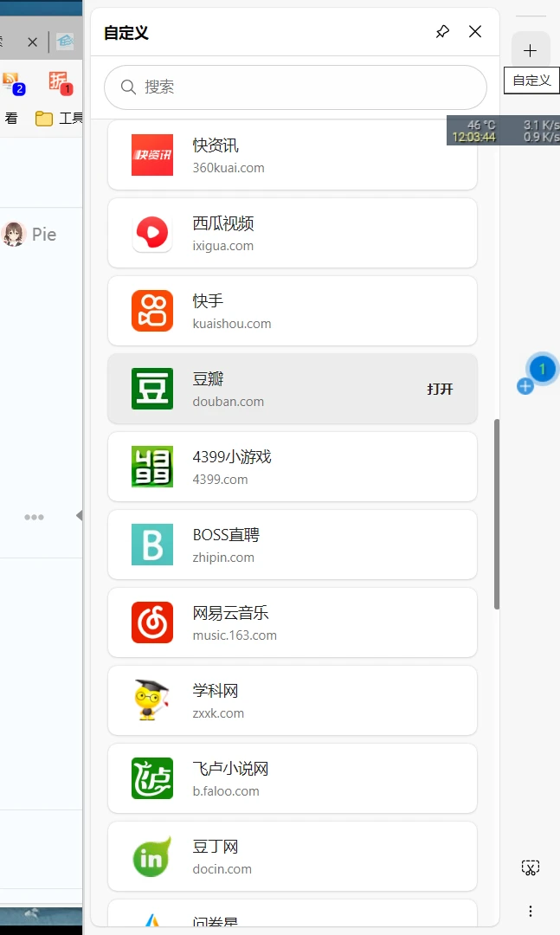The image size is (560, 935).
Task: Select the 快手 entry title
Action: point(208,301)
